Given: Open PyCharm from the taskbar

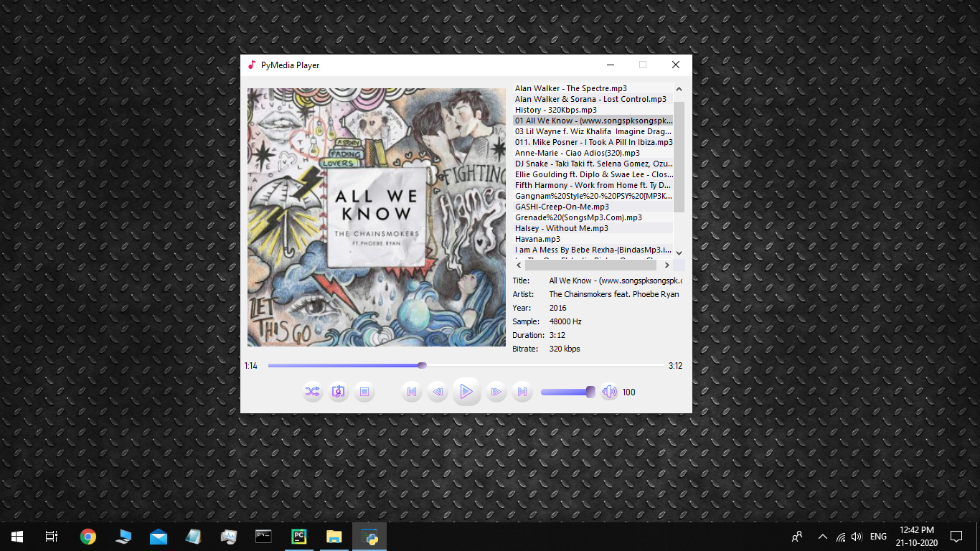Looking at the screenshot, I should (x=299, y=537).
